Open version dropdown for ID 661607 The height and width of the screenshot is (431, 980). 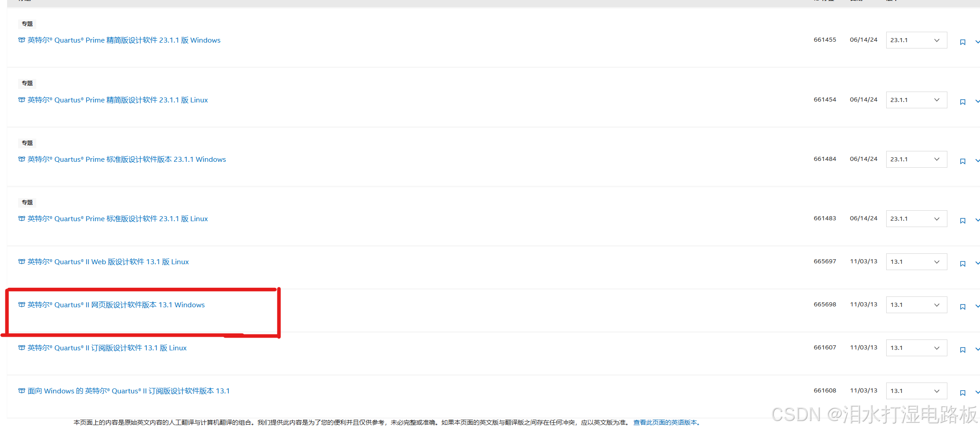[916, 348]
